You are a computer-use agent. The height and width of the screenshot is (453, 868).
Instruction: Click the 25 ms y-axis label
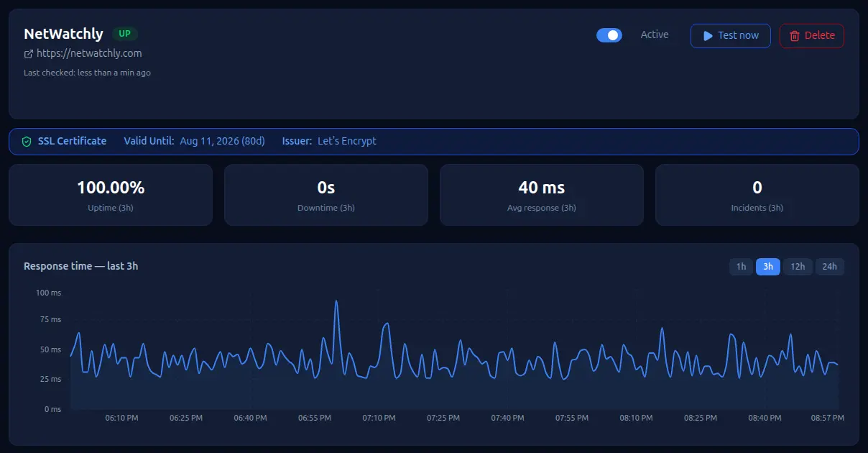(50, 379)
